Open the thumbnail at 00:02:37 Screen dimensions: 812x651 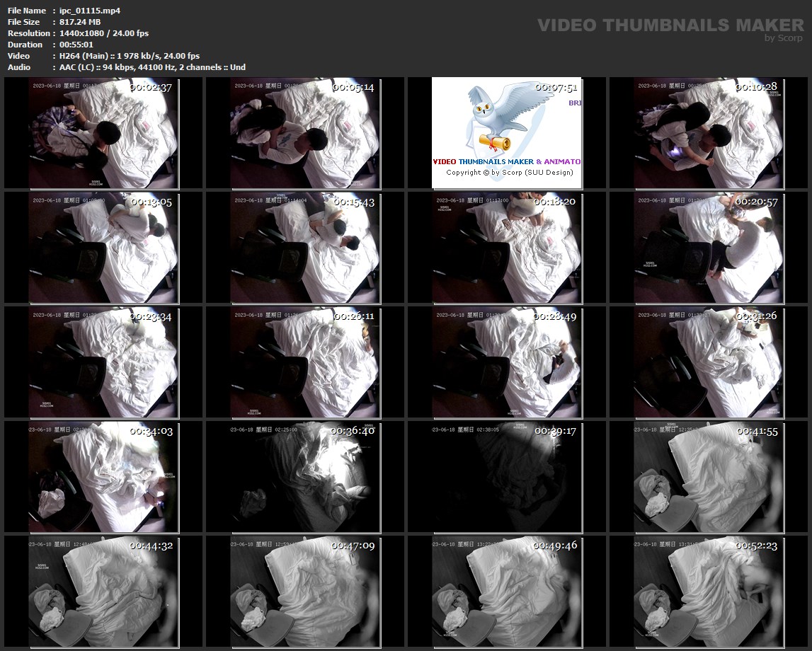point(103,133)
